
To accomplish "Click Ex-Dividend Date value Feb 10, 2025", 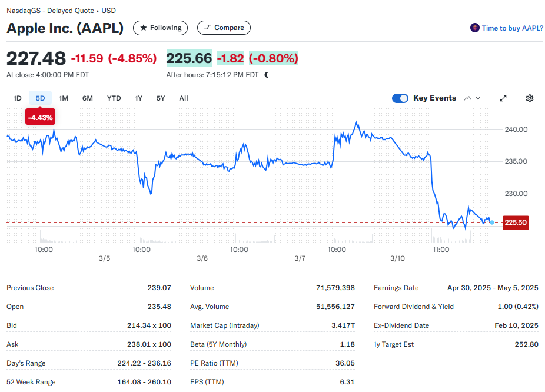I will click(517, 325).
